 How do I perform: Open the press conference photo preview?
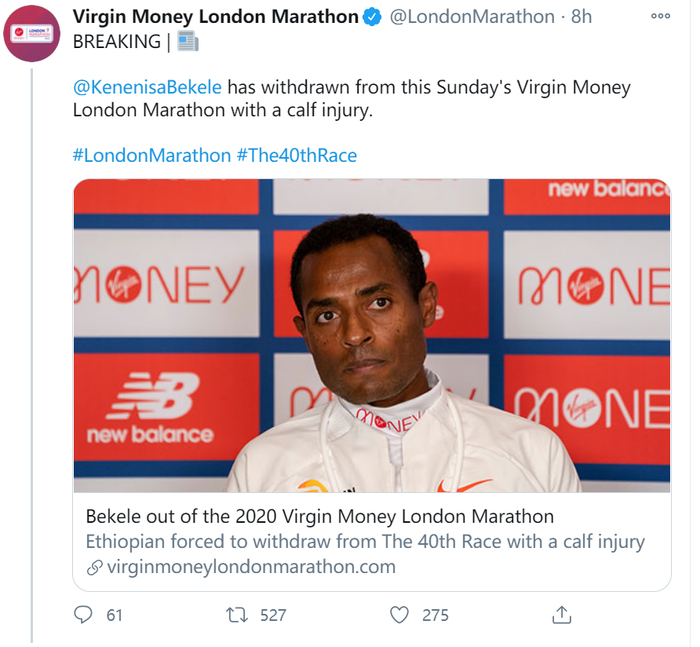[372, 335]
